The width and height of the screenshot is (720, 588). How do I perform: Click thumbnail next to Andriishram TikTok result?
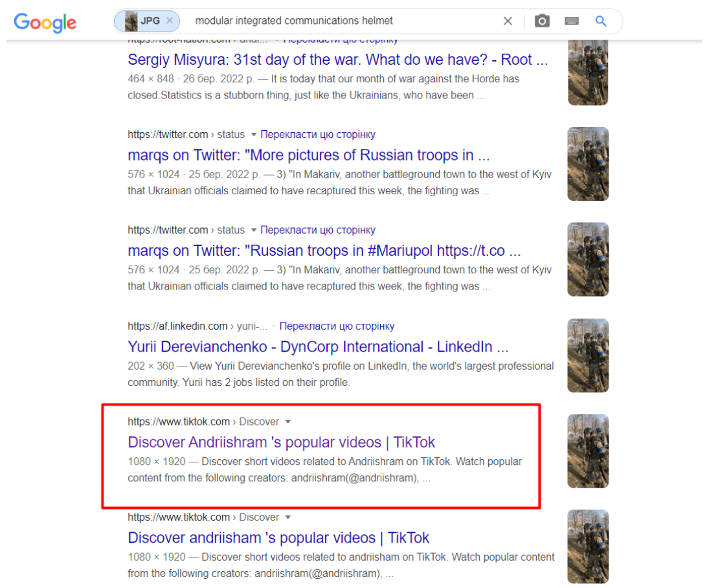(588, 451)
